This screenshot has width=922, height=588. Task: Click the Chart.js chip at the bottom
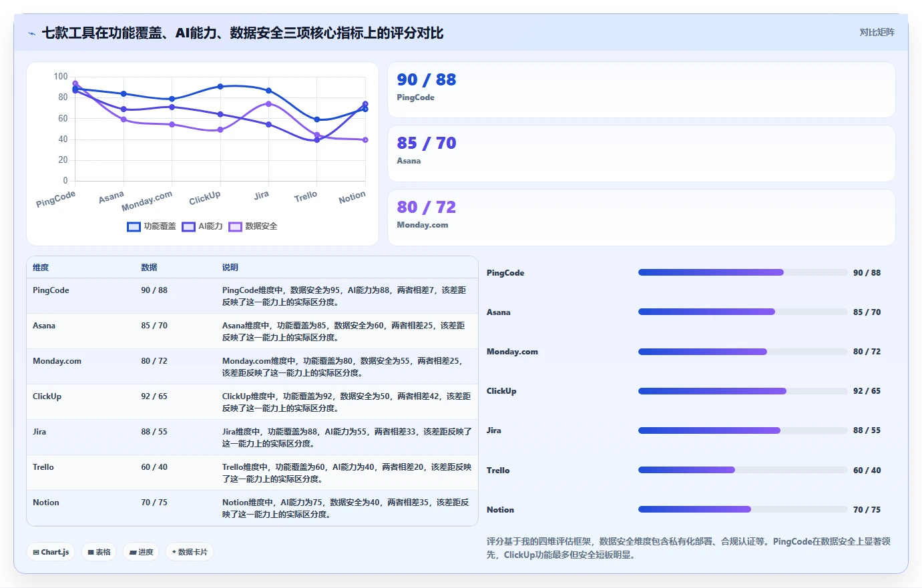(51, 552)
